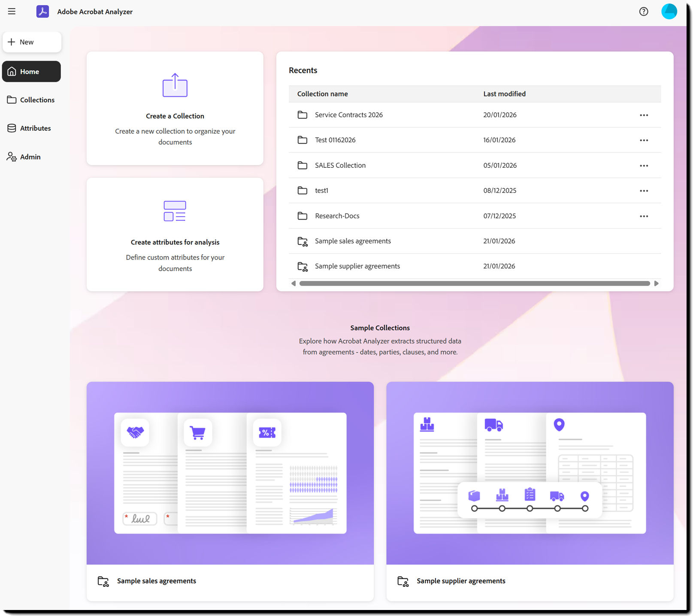Open the folder icon beside Service Contracts 2026
Image resolution: width=693 pixels, height=616 pixels.
pyautogui.click(x=303, y=115)
